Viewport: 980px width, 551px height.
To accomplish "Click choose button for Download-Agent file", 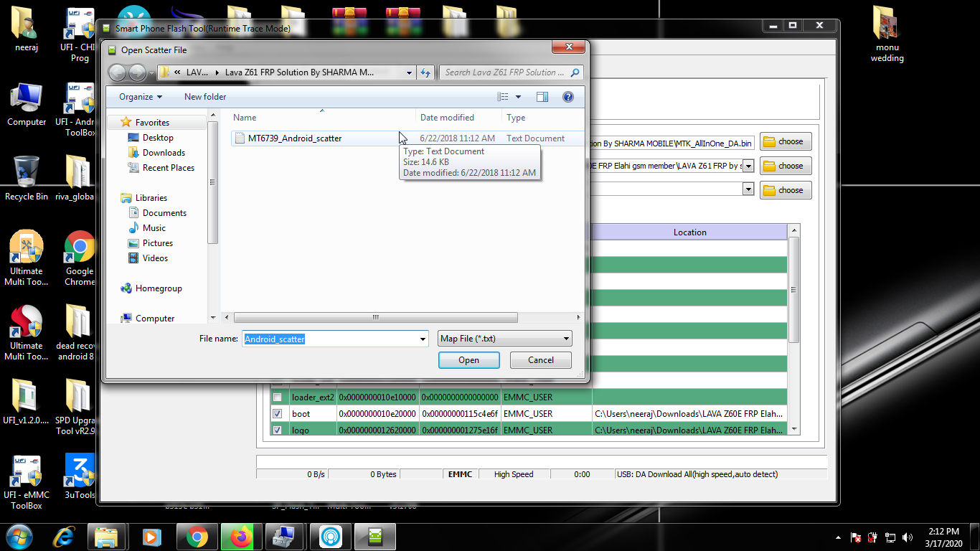I will tap(786, 141).
